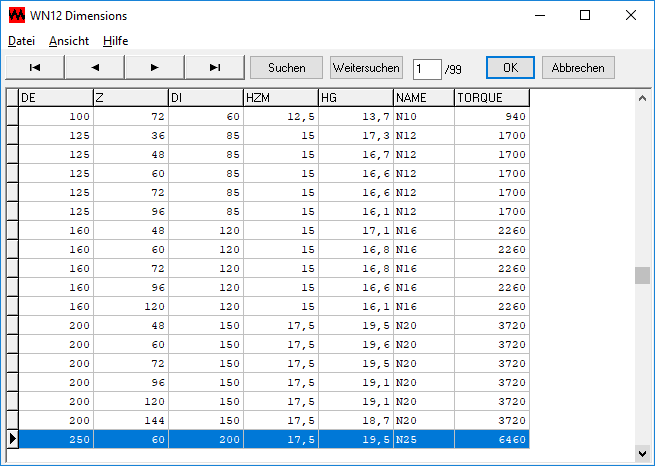The image size is (655, 466).
Task: Go to next record arrow button
Action: [x=154, y=67]
